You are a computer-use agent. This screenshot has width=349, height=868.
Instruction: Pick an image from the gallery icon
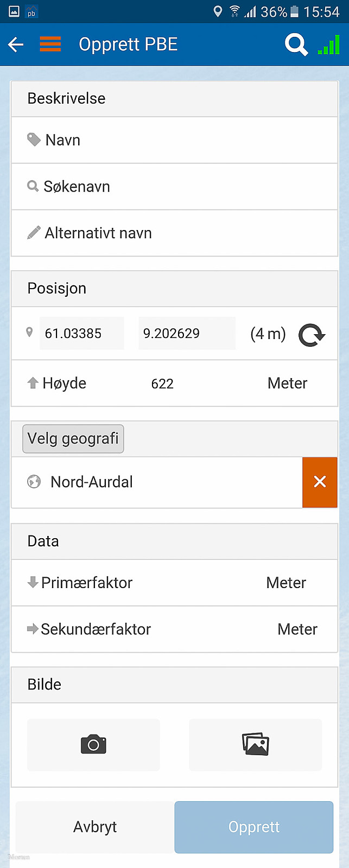click(x=256, y=745)
